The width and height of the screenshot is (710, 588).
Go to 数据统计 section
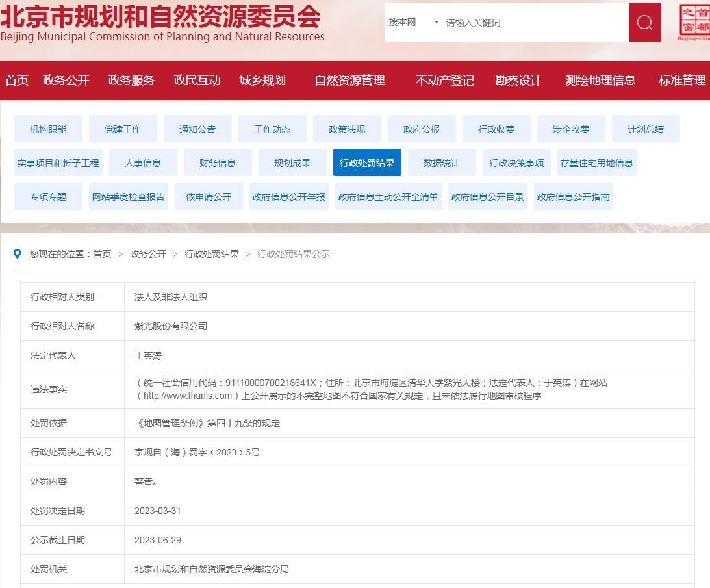442,163
